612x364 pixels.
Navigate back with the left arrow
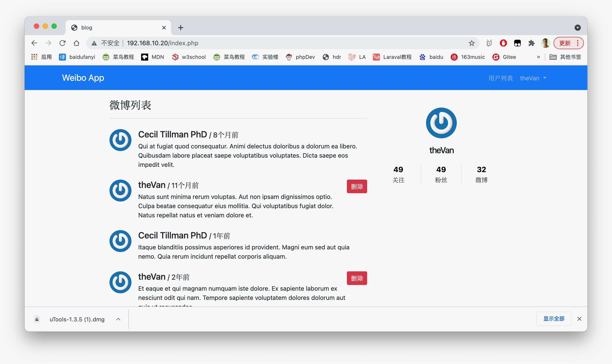tap(34, 43)
